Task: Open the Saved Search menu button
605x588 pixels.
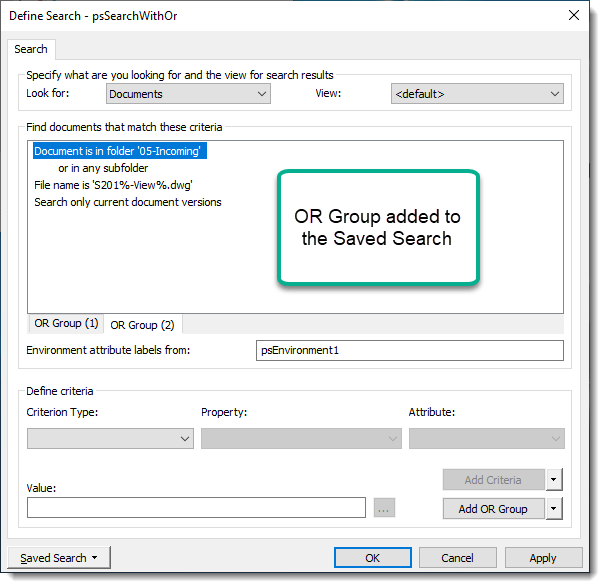Action: 59,558
